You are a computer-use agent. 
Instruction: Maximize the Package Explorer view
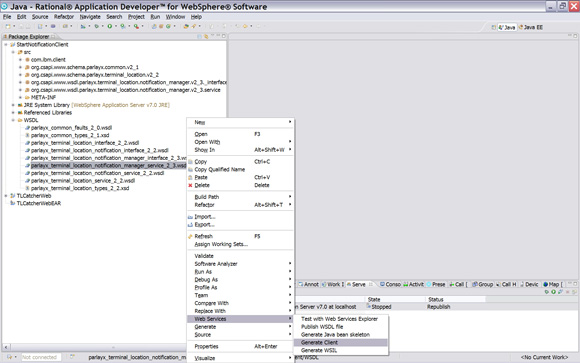[223, 36]
